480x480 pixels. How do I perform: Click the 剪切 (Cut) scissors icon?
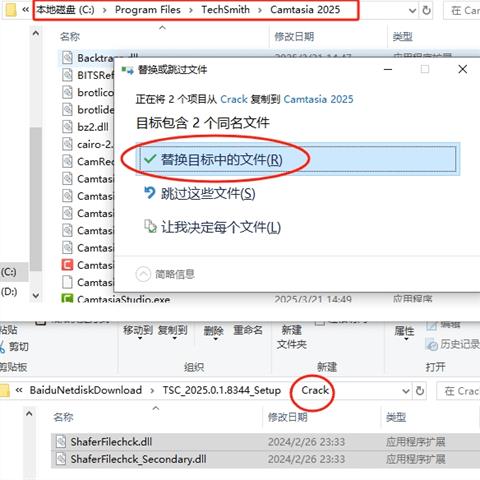3,347
